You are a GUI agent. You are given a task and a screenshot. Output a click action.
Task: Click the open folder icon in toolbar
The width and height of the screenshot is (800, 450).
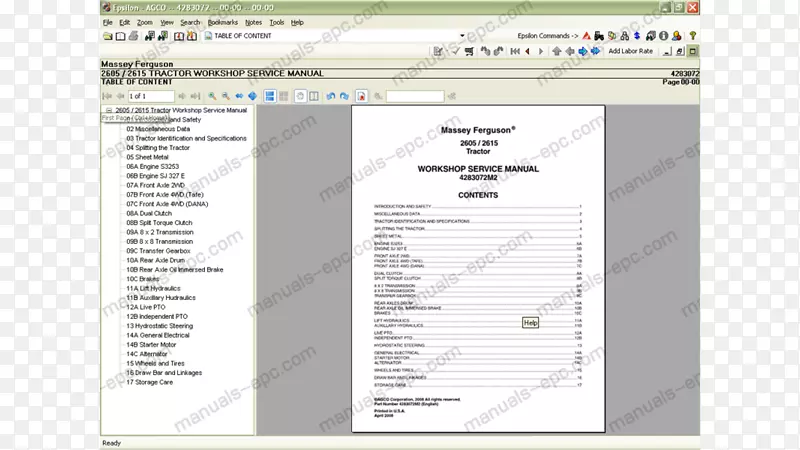pyautogui.click(x=107, y=36)
